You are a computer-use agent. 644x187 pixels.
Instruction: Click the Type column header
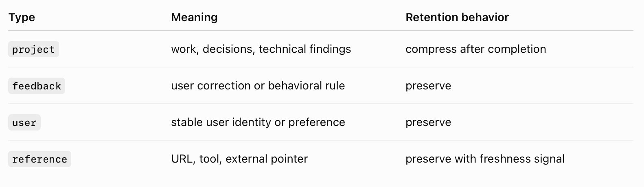point(22,17)
